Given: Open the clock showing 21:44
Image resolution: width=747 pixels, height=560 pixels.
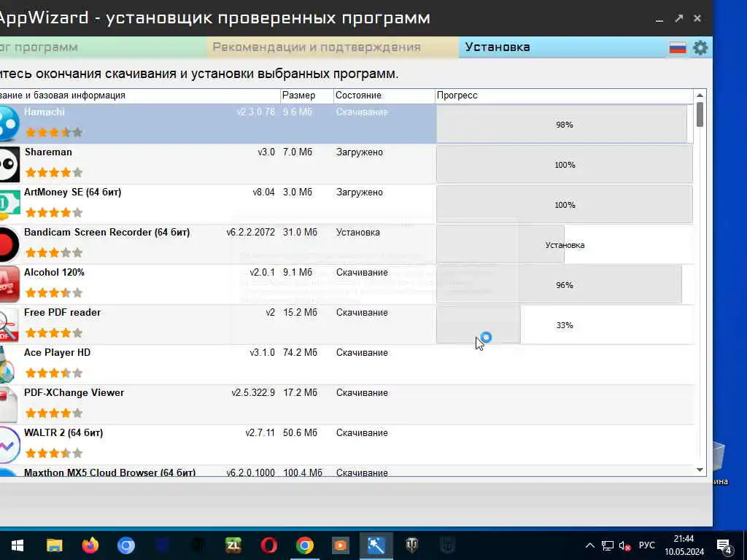Looking at the screenshot, I should coord(684,545).
